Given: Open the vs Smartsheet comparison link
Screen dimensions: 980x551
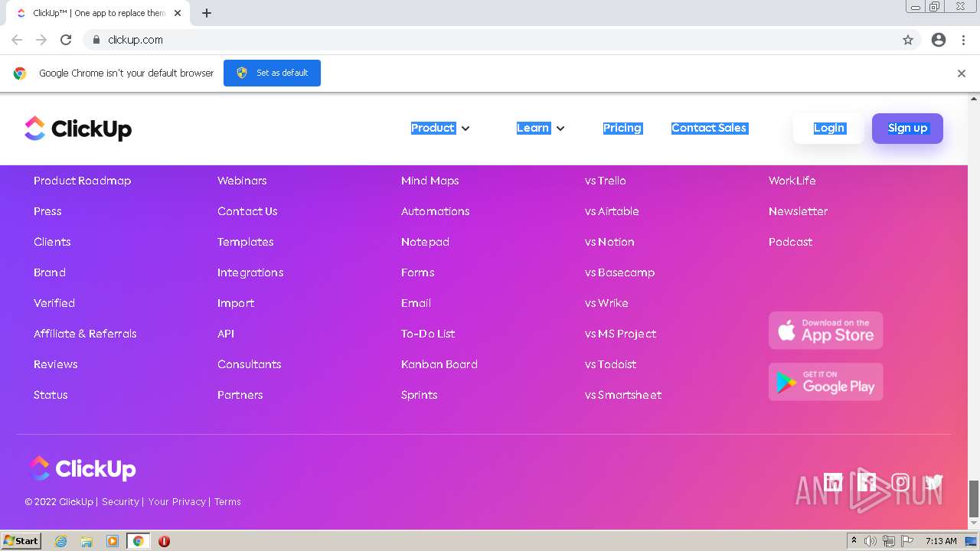Looking at the screenshot, I should coord(623,395).
